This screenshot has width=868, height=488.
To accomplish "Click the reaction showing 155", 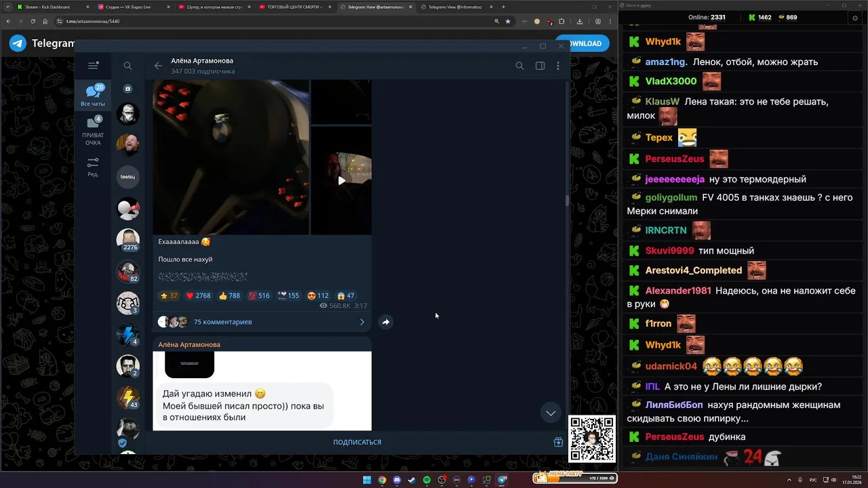I will pos(288,296).
